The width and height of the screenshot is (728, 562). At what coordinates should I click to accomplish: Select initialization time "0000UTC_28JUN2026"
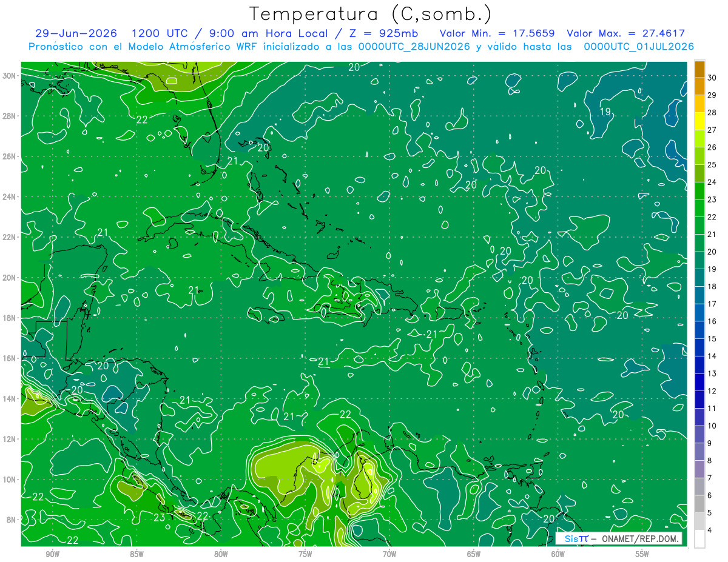coord(414,47)
